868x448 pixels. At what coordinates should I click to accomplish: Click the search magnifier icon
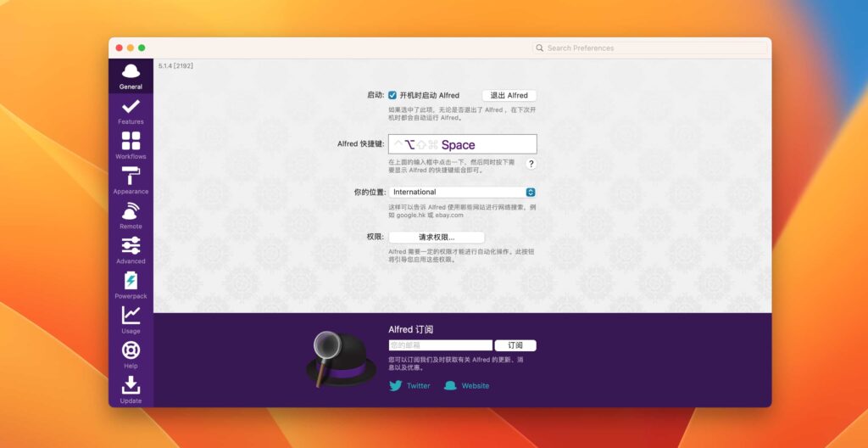(540, 48)
